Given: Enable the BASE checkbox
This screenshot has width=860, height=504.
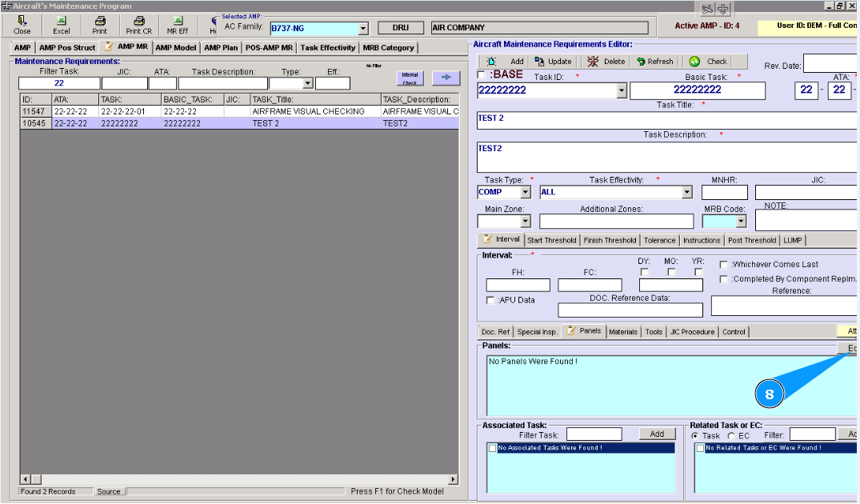Looking at the screenshot, I should click(x=482, y=75).
